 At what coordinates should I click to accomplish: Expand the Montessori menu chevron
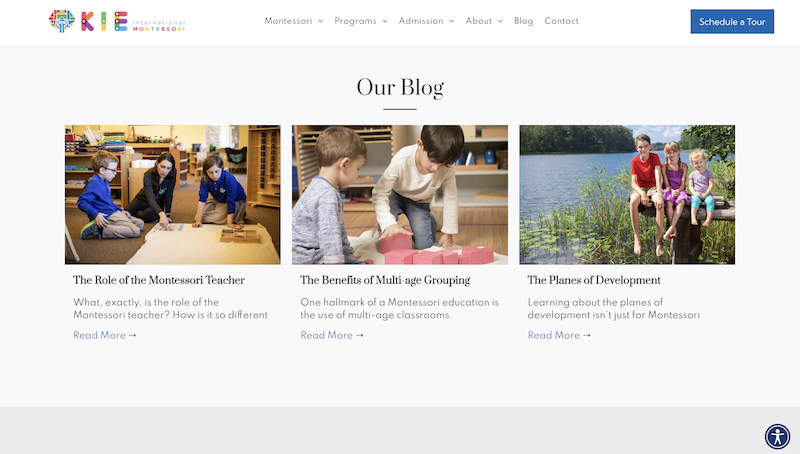(x=320, y=21)
